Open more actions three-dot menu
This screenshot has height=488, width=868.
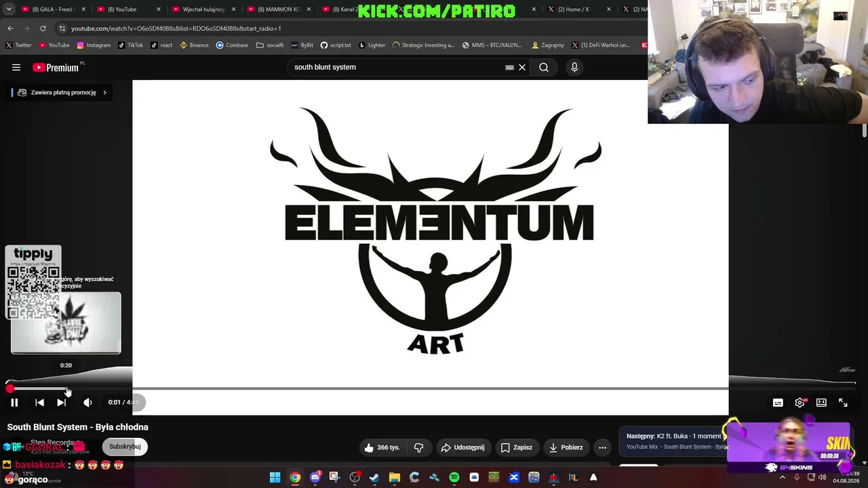(x=602, y=447)
